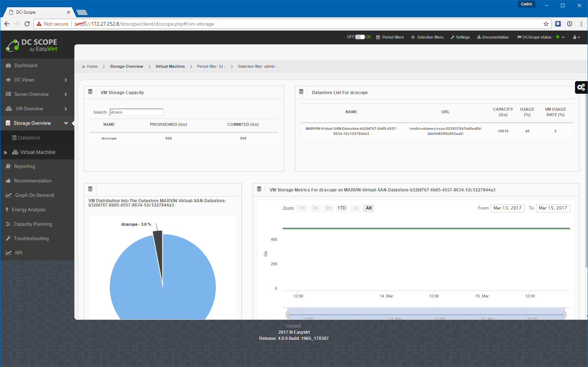This screenshot has width=588, height=367.
Task: Select the YTD zoom range
Action: [x=341, y=208]
